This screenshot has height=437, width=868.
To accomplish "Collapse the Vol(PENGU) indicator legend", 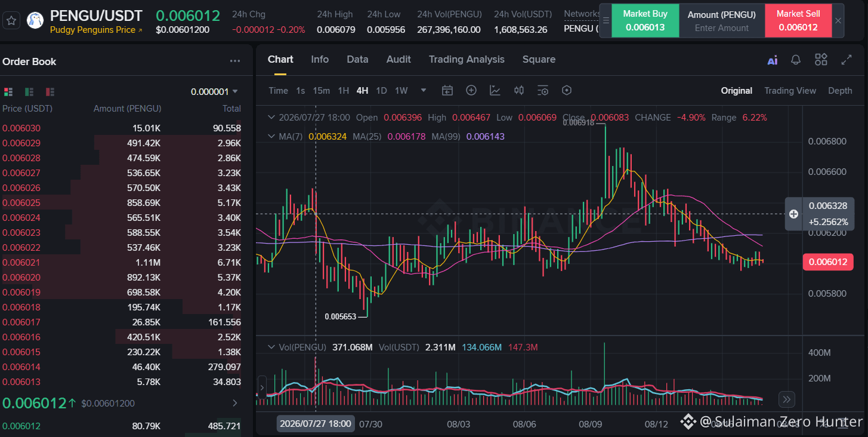I will 272,347.
